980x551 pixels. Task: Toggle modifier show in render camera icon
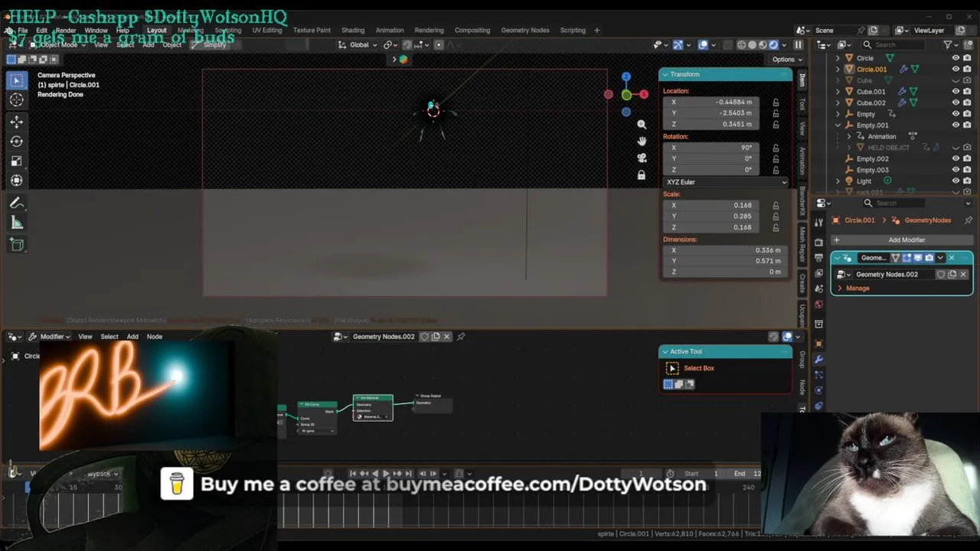pos(929,258)
